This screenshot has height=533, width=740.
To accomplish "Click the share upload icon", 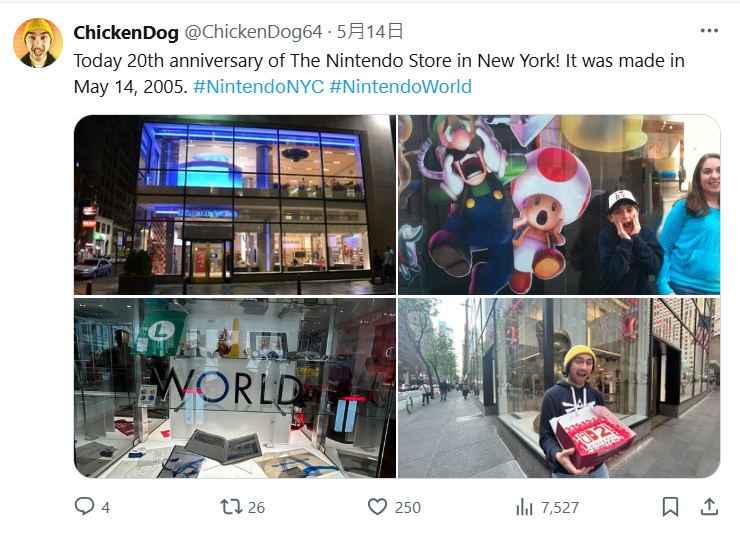I will pyautogui.click(x=709, y=507).
